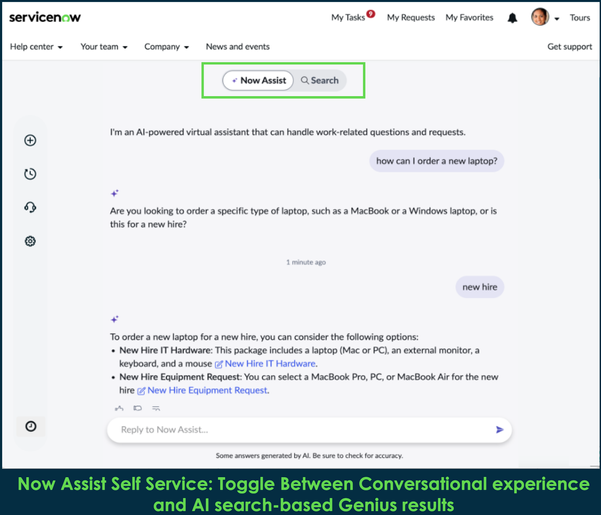Go to News and events
The image size is (601, 515).
pyautogui.click(x=238, y=47)
